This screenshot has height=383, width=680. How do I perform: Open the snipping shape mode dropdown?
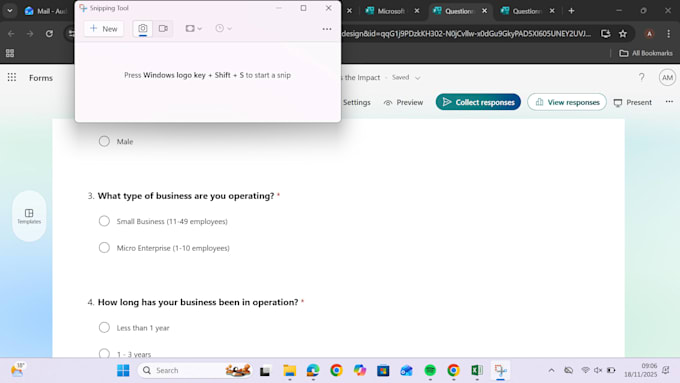click(193, 29)
